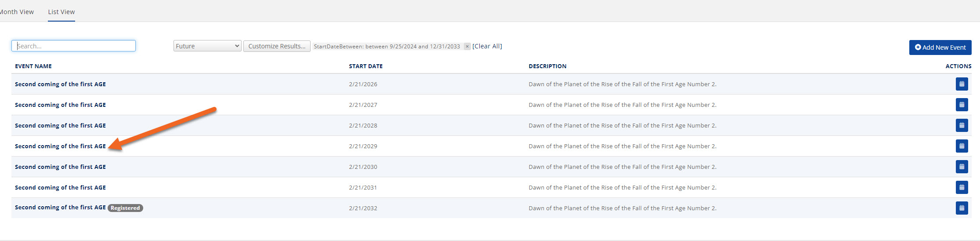Open the Customize Results dialog
This screenshot has height=241, width=980.
[x=277, y=46]
